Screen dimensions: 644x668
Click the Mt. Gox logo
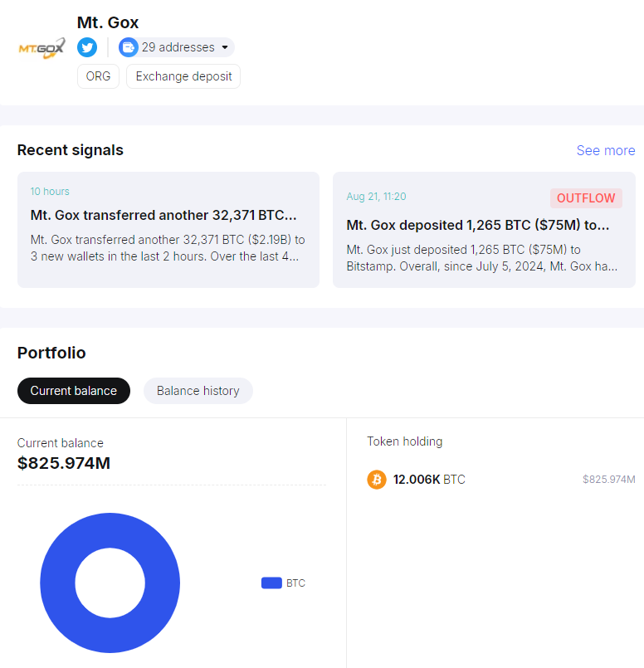click(41, 48)
